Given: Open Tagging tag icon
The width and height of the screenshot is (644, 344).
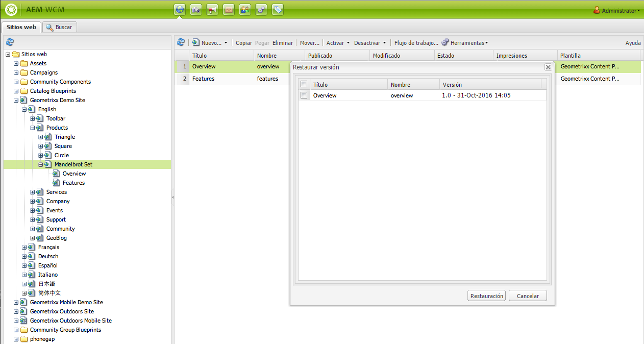Looking at the screenshot, I should coord(278,10).
